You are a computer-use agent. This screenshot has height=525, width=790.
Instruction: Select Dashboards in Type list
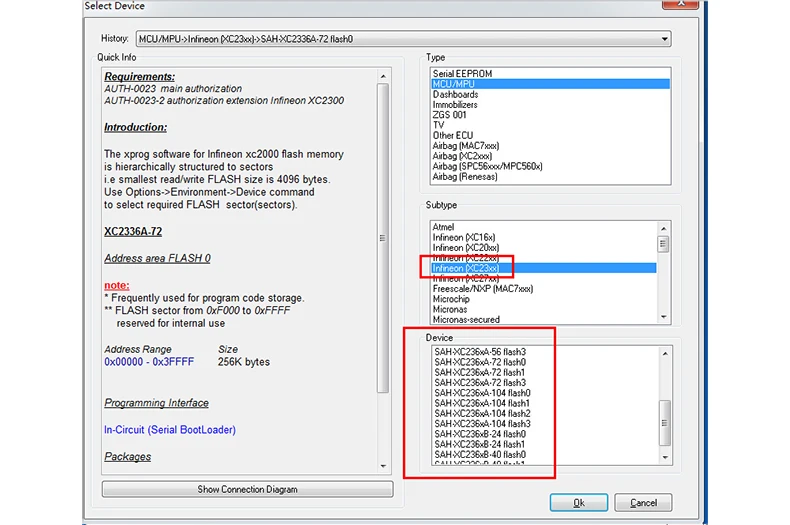(x=550, y=94)
